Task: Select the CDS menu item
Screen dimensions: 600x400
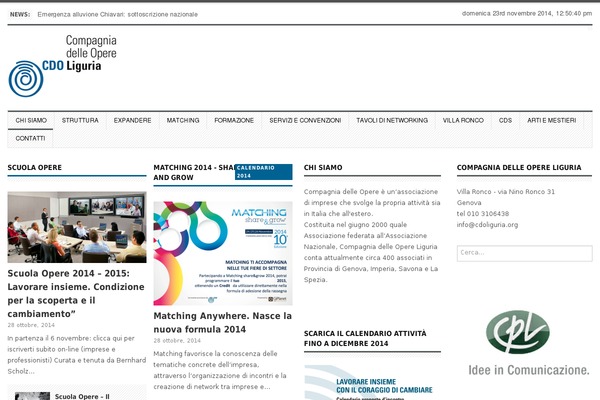Action: pos(505,121)
